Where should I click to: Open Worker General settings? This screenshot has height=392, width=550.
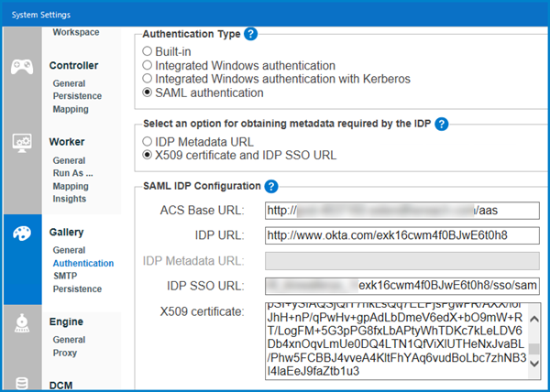(69, 160)
